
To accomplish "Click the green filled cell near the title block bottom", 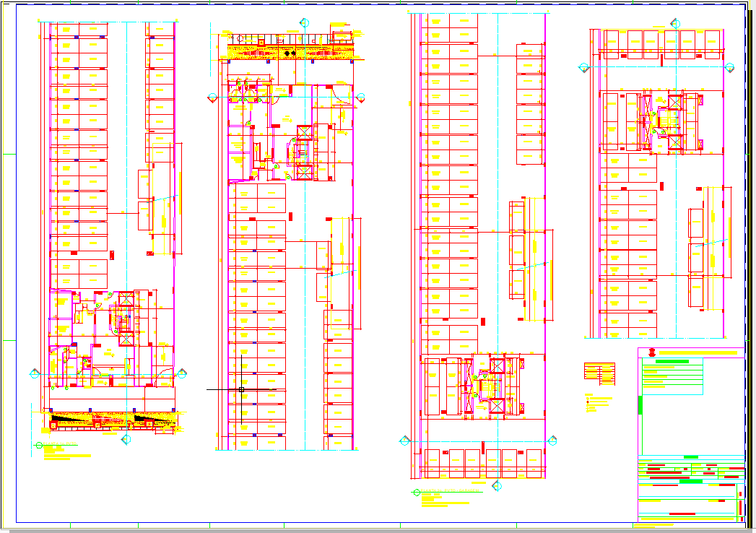I will click(691, 480).
